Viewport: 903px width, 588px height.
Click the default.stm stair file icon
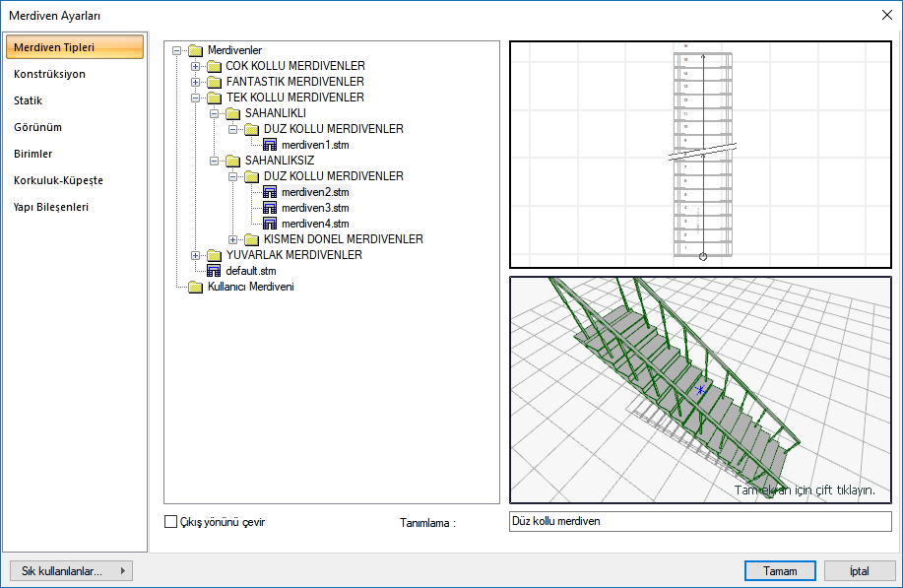pyautogui.click(x=214, y=271)
